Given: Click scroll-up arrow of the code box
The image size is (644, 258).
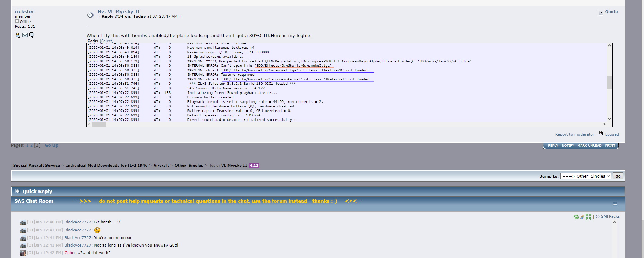Looking at the screenshot, I should point(609,46).
